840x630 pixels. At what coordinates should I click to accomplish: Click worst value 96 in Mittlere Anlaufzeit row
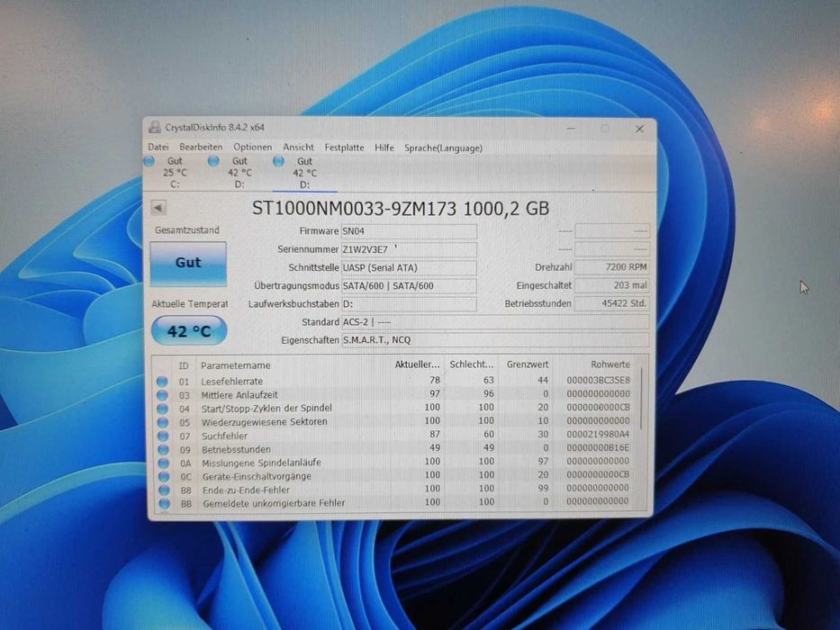488,393
